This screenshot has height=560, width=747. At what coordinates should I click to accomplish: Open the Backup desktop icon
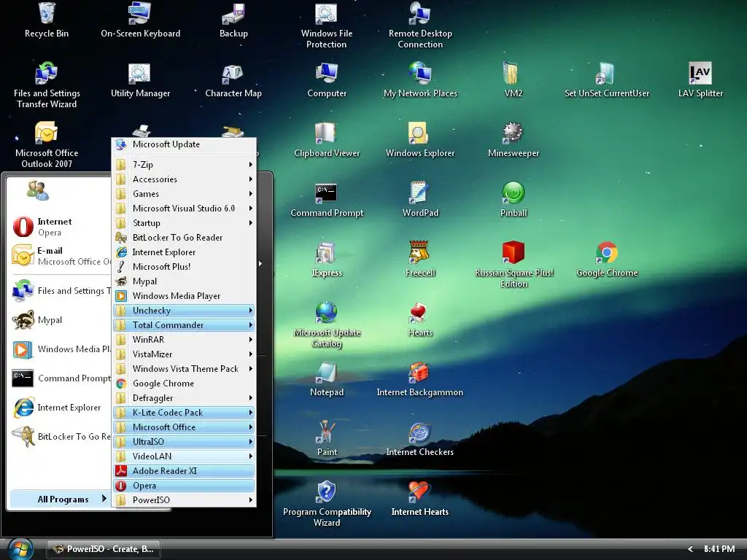233,20
